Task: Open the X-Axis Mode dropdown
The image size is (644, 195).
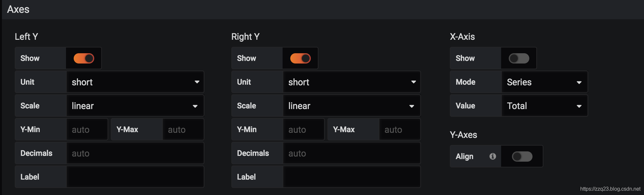Action: 544,82
